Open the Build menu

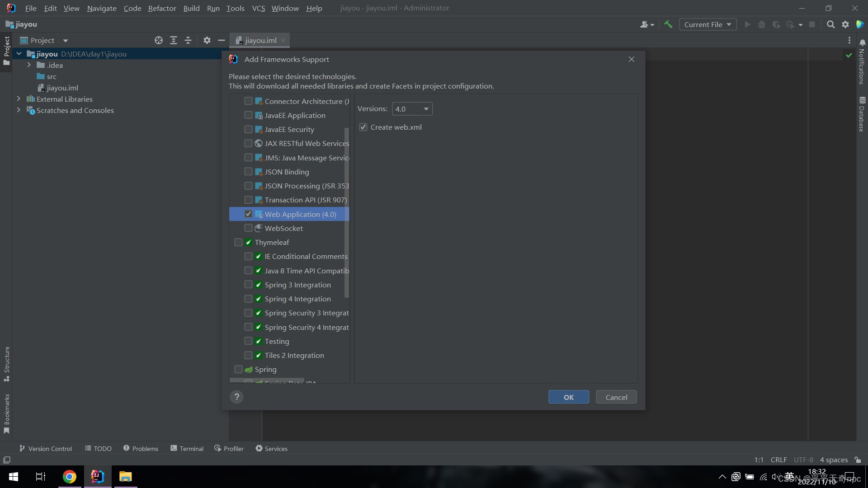[x=191, y=8]
